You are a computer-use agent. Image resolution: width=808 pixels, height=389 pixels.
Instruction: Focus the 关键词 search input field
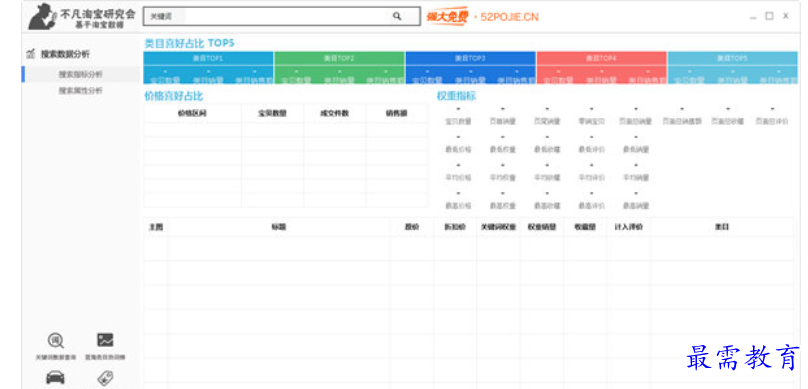(281, 16)
